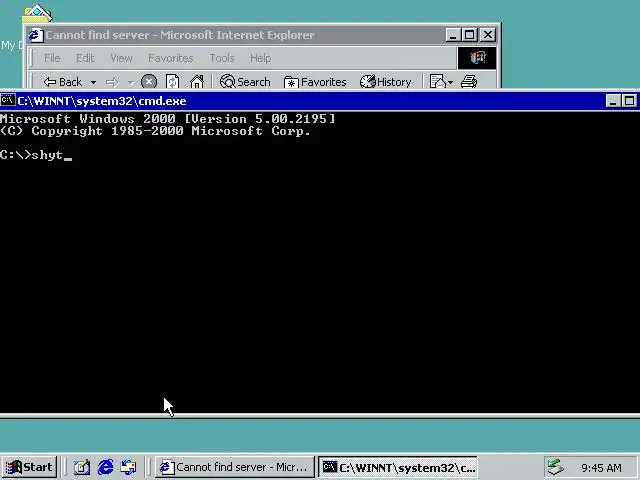Image resolution: width=640 pixels, height=480 pixels.
Task: Click the IE page icon in title bar
Action: pyautogui.click(x=36, y=35)
